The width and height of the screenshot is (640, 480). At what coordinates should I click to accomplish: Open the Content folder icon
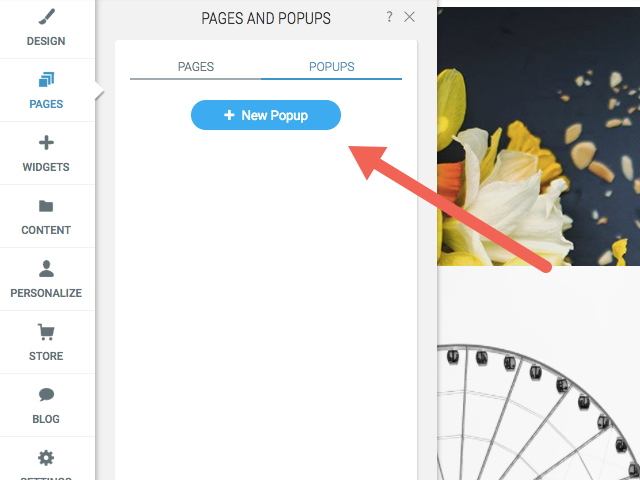[x=46, y=206]
